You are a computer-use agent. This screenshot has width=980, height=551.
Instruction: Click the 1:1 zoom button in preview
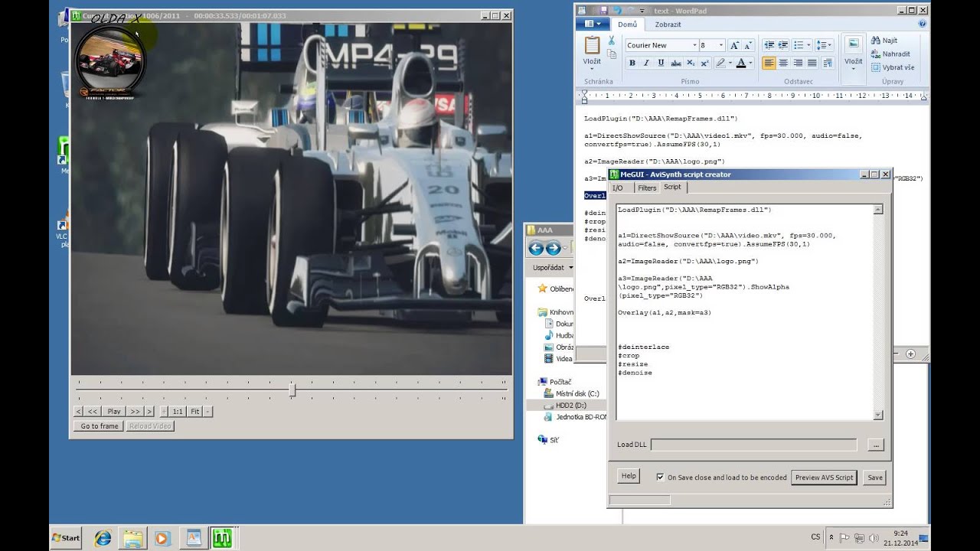(178, 412)
